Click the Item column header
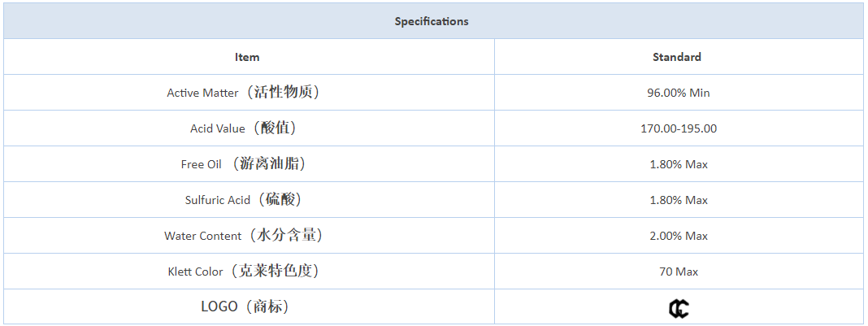The width and height of the screenshot is (868, 326). 250,56
